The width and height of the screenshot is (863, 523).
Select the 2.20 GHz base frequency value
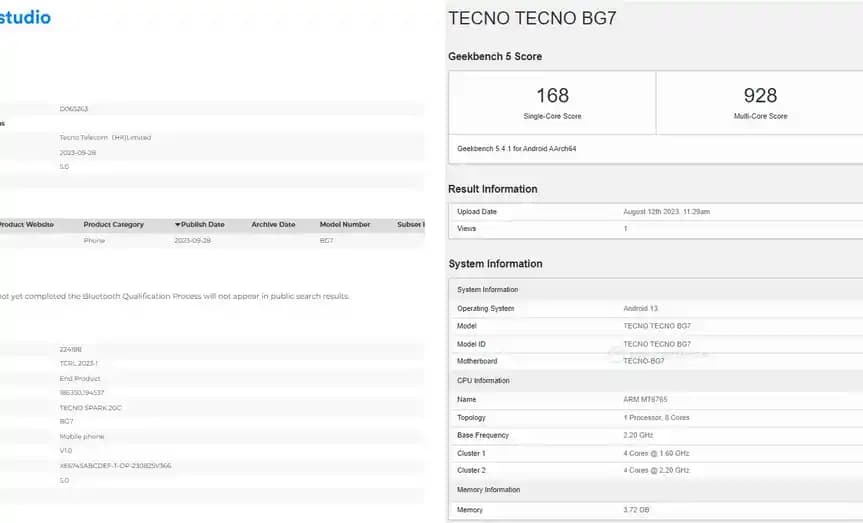pos(638,435)
